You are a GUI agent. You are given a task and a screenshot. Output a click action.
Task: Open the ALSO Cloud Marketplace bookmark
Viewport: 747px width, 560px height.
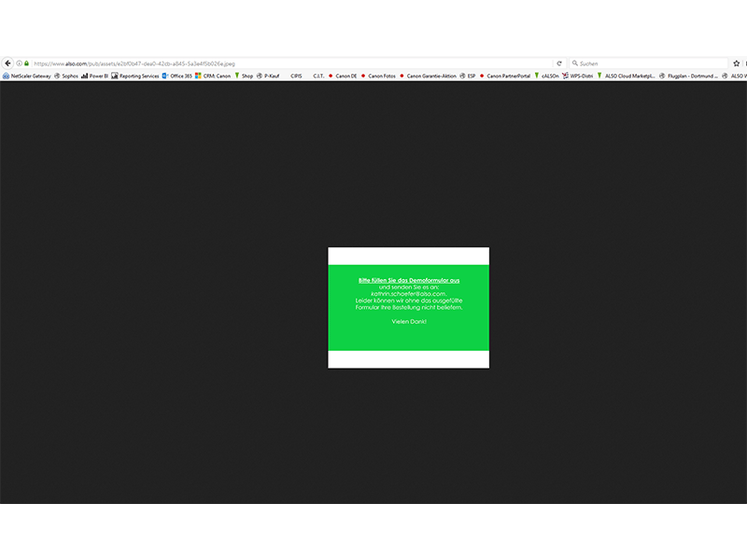pyautogui.click(x=628, y=76)
